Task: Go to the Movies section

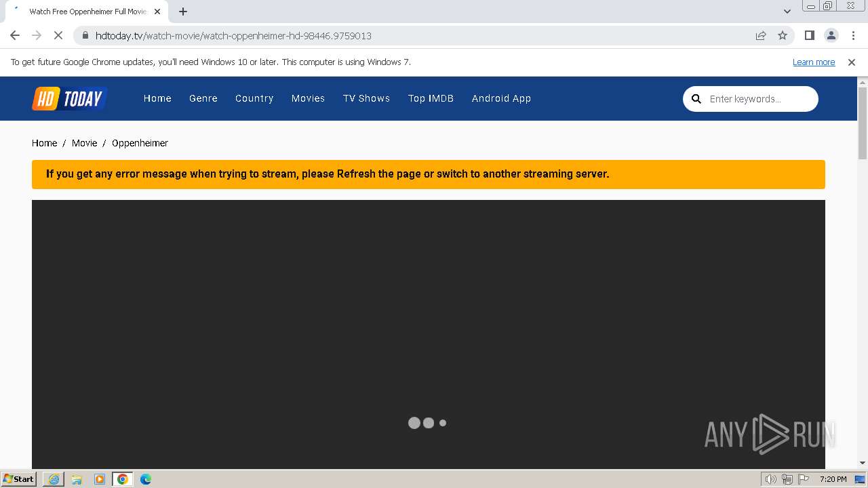Action: click(308, 98)
